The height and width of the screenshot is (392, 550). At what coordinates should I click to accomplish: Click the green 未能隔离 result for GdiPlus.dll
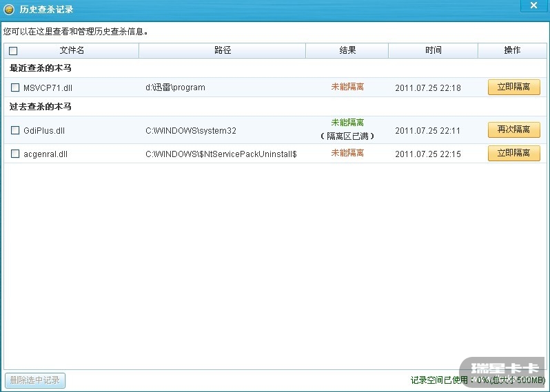pyautogui.click(x=347, y=123)
